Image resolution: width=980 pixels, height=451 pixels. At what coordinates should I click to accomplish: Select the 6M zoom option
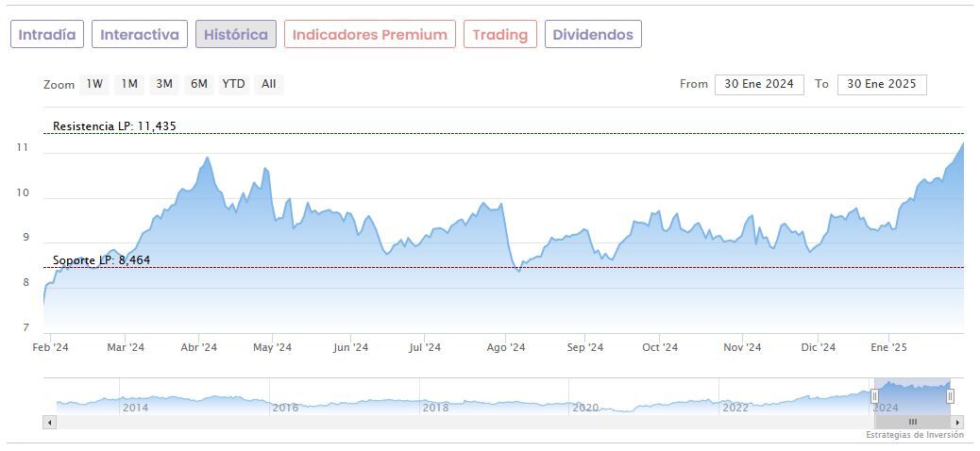coord(198,84)
